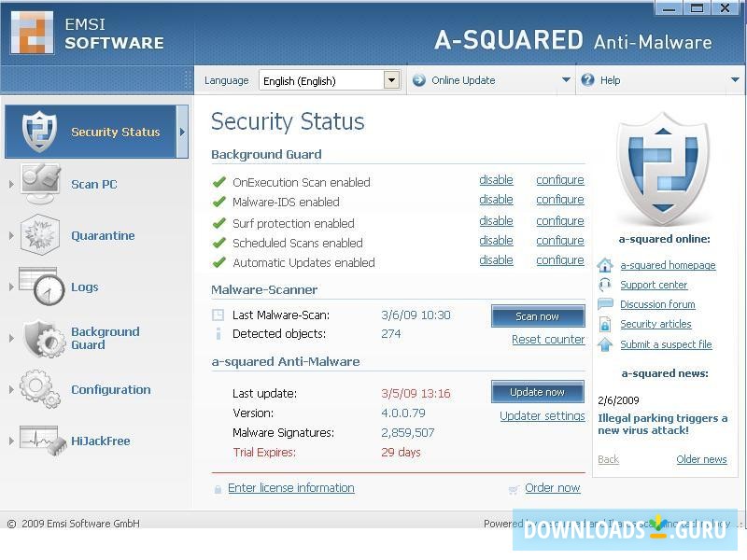Expand the Scan PC arrow
This screenshot has height=560, width=747.
pos(11,184)
